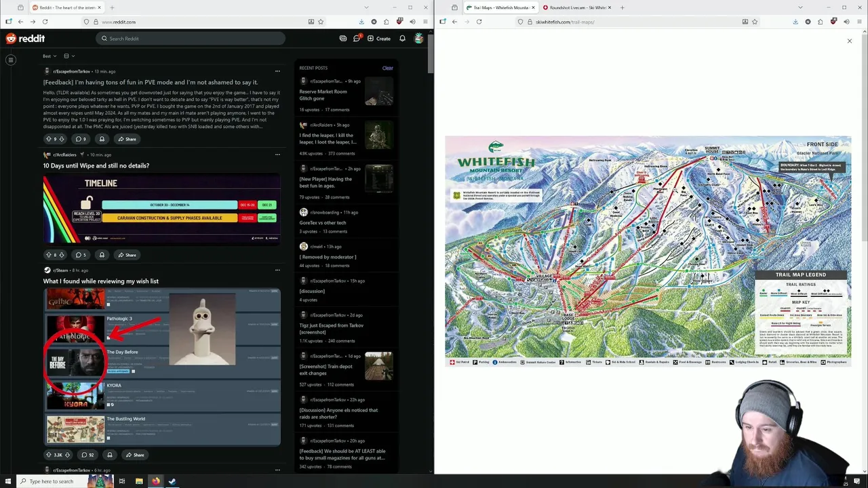Upvote the PVE mode feedback post
The height and width of the screenshot is (488, 868).
click(48, 139)
